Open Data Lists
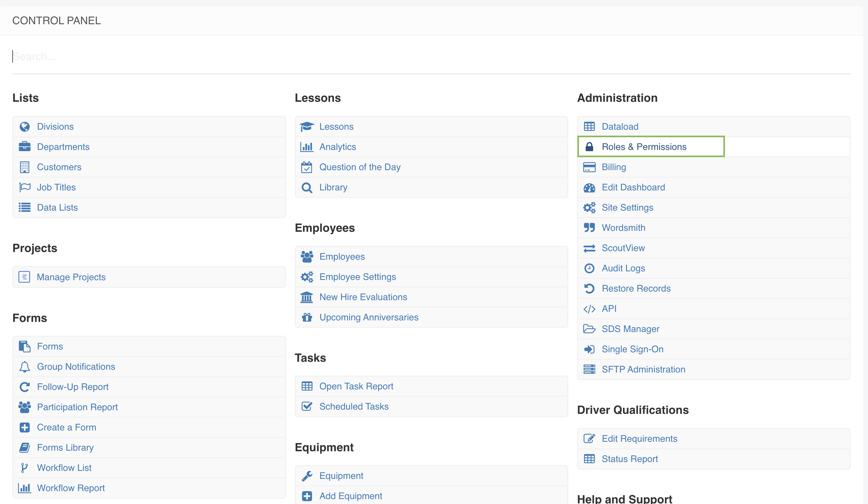 click(57, 208)
